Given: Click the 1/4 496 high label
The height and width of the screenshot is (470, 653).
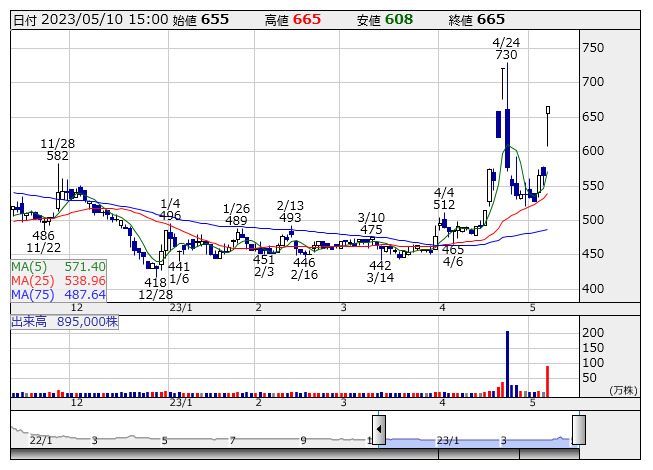Looking at the screenshot, I should [x=170, y=209].
